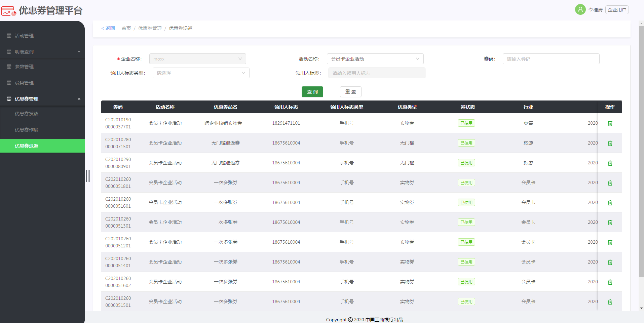Click 优惠券管理 breadcrumb
Viewport: 644px width, 323px height.
[x=150, y=28]
